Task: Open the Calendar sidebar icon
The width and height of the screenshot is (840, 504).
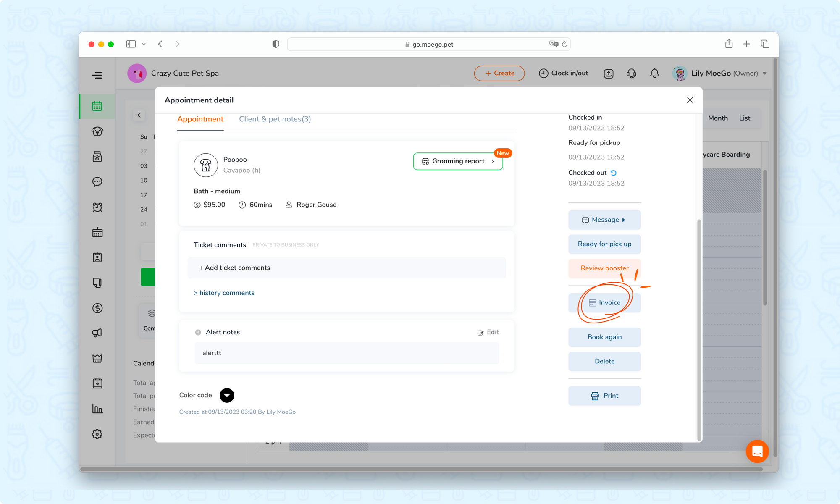Action: 97,106
